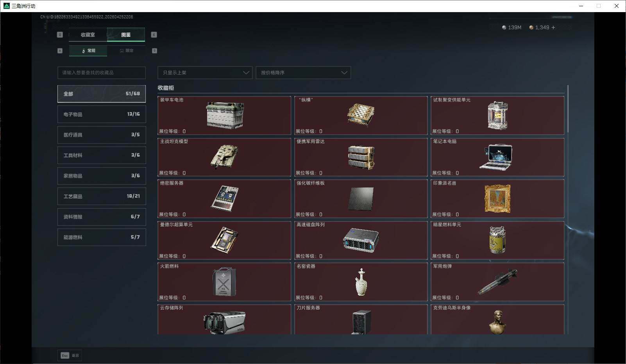
Task: Click the 139M currency amount
Action: 515,27
